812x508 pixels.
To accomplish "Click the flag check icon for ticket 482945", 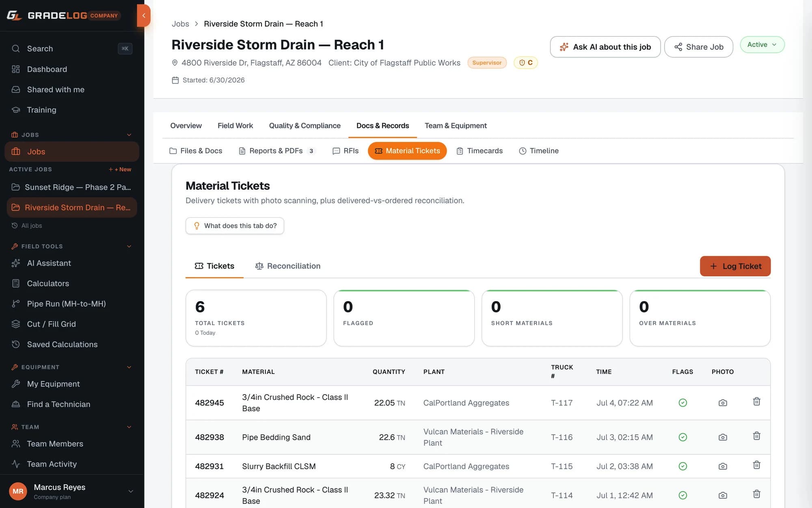I will coord(683,403).
